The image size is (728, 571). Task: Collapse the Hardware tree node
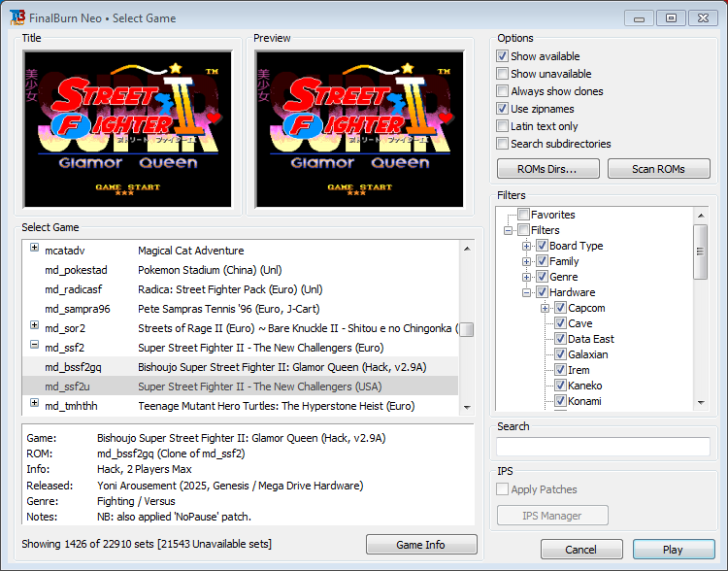(526, 292)
